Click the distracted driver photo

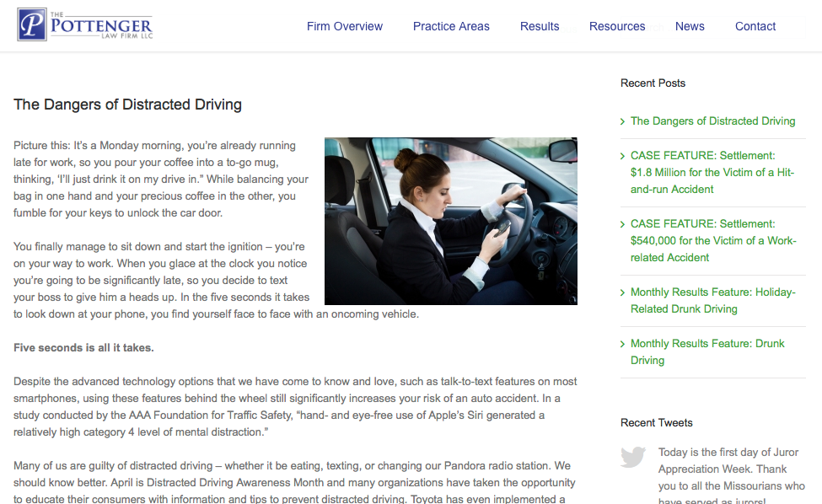point(451,221)
